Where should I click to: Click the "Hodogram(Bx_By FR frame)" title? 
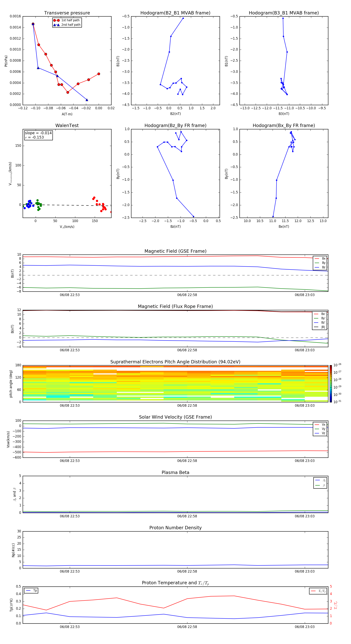(284, 125)
